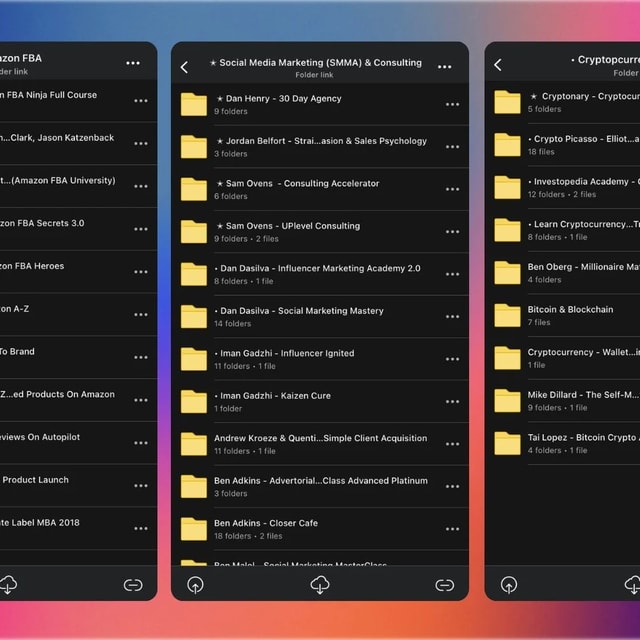640x640 pixels.
Task: Select Learn Cryptocurrency folder name
Action: click(584, 224)
